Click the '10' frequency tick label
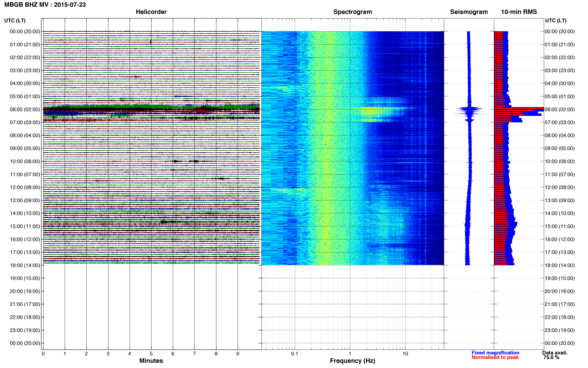Image resolution: width=588 pixels, height=368 pixels. point(405,353)
